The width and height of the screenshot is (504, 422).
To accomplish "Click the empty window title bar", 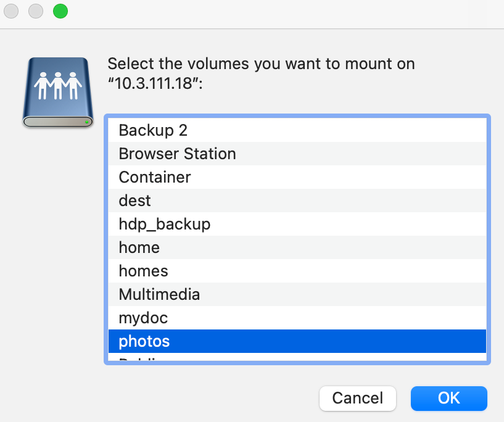I will pyautogui.click(x=278, y=12).
